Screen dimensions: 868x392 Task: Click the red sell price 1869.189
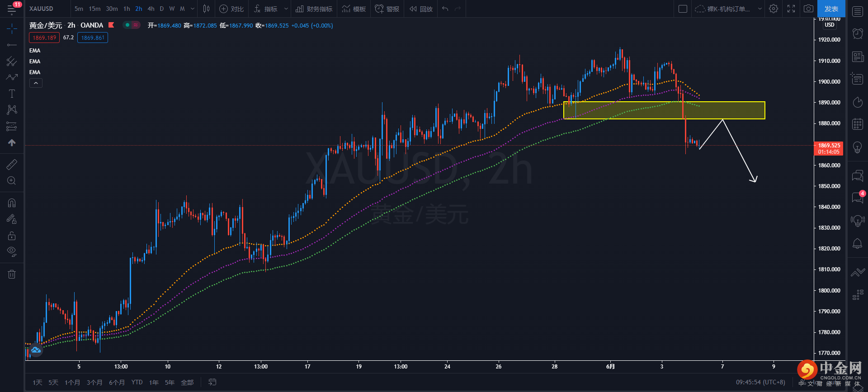point(44,38)
